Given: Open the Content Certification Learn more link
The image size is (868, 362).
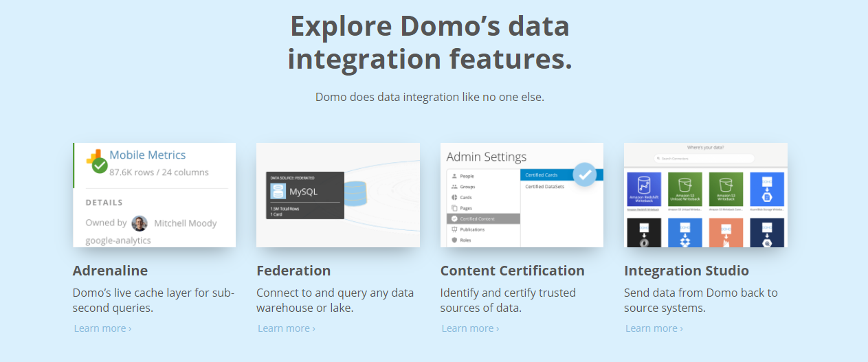Looking at the screenshot, I should (x=470, y=328).
